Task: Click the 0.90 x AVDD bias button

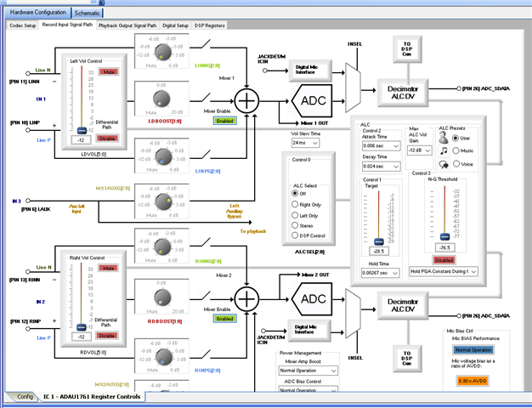Action: tap(473, 381)
